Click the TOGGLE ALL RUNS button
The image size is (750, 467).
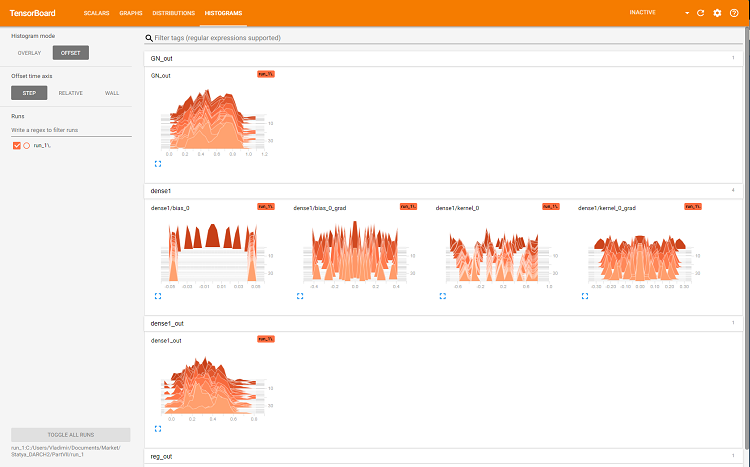click(x=71, y=434)
